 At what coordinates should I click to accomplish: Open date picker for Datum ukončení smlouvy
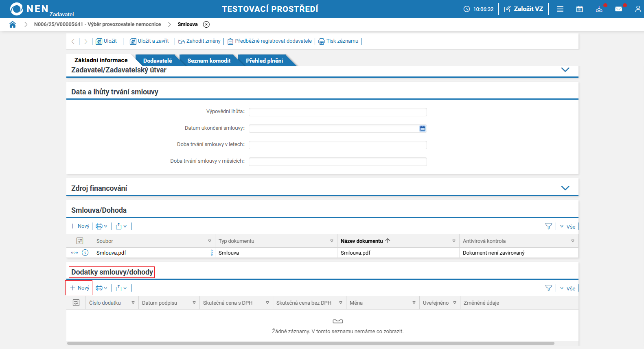tap(423, 129)
